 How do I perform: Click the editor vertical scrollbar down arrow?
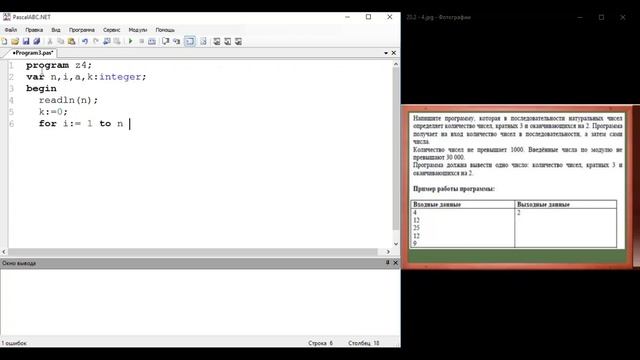point(396,244)
